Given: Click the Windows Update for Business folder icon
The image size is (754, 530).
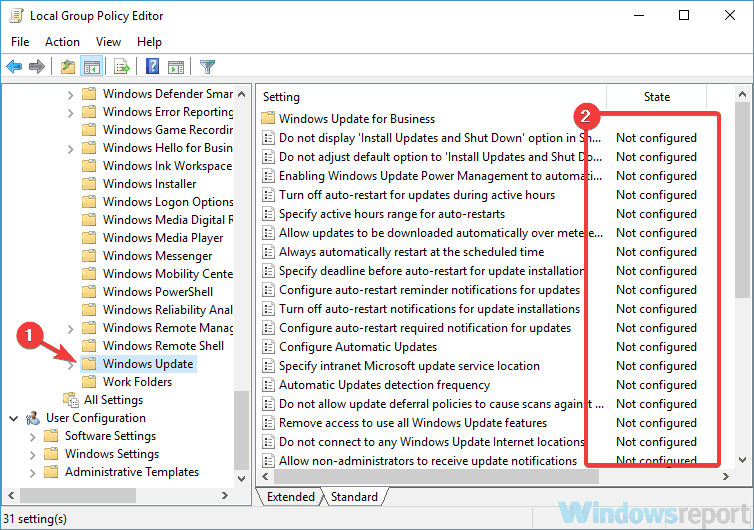Looking at the screenshot, I should (268, 118).
